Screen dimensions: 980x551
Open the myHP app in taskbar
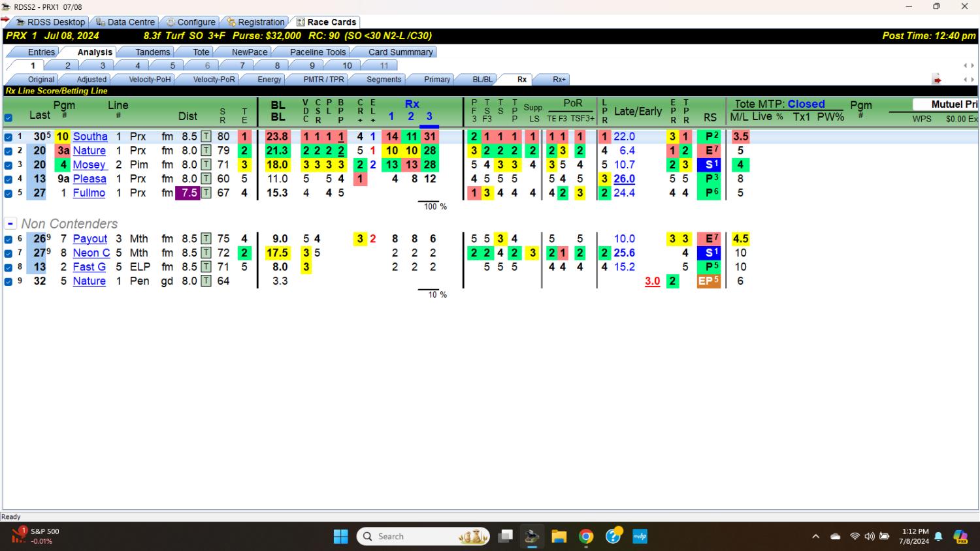[x=640, y=537]
